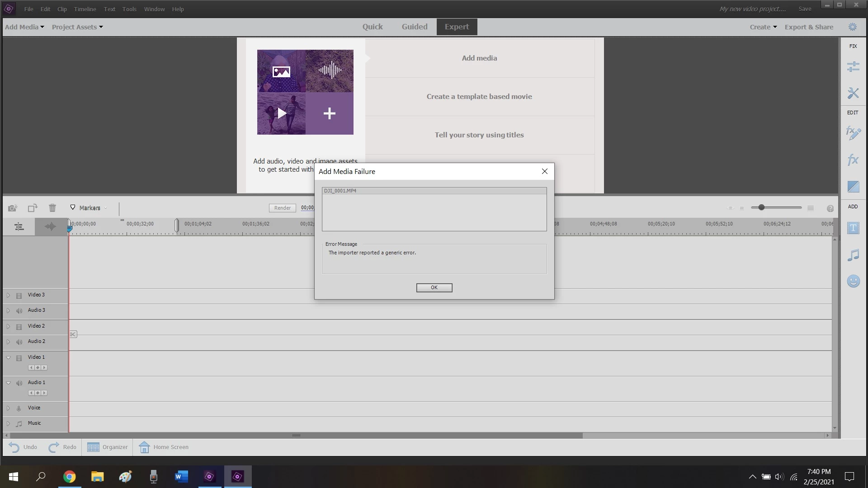Open the Markers dropdown
868x488 pixels.
click(90, 208)
